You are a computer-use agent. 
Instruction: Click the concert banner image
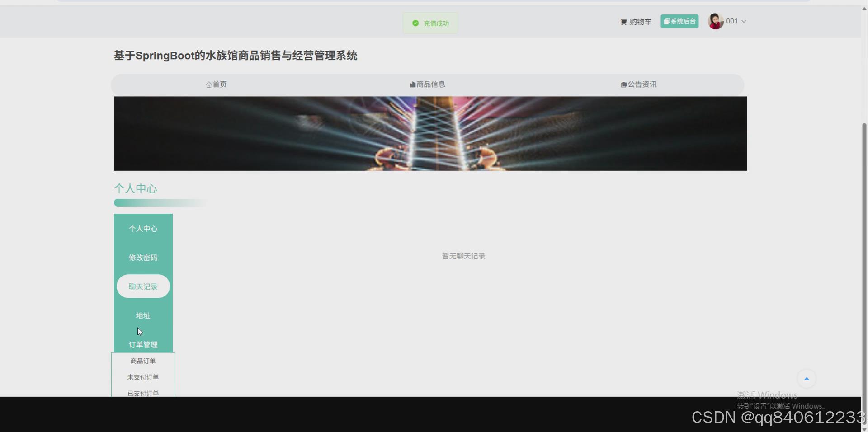430,134
